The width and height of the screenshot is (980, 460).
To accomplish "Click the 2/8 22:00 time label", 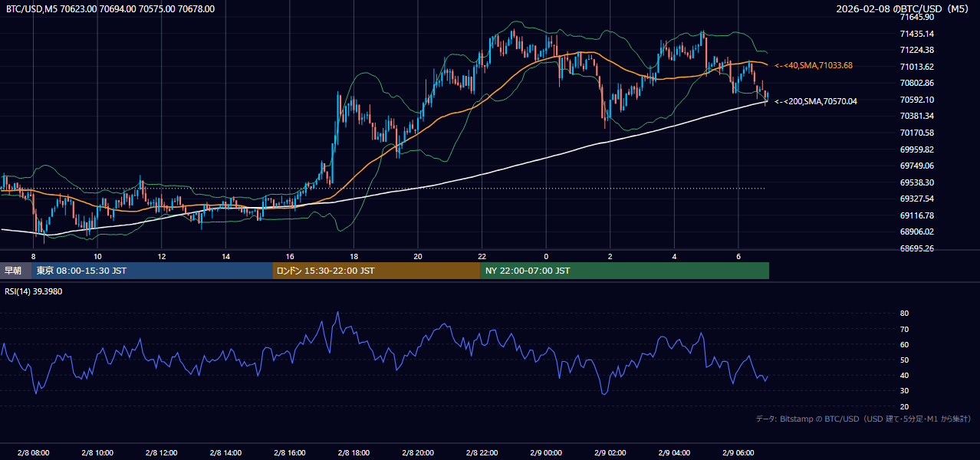I will tap(482, 453).
